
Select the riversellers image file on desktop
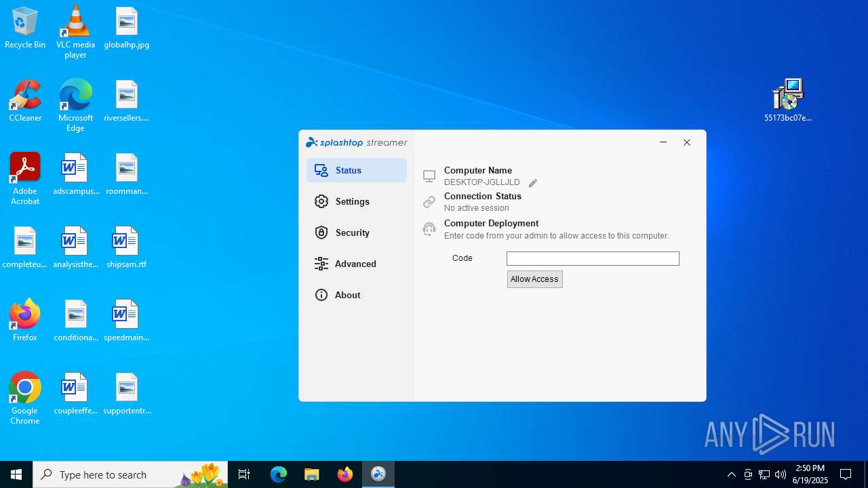[x=127, y=101]
